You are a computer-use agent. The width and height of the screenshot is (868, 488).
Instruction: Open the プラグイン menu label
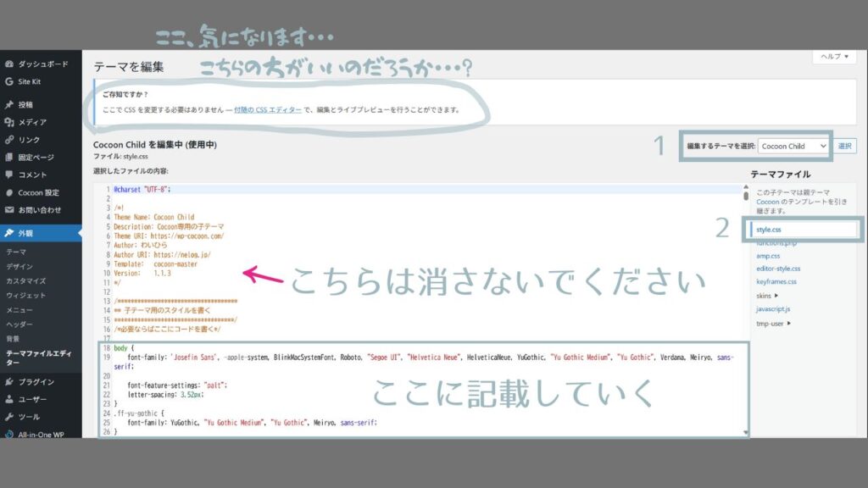pyautogui.click(x=36, y=382)
